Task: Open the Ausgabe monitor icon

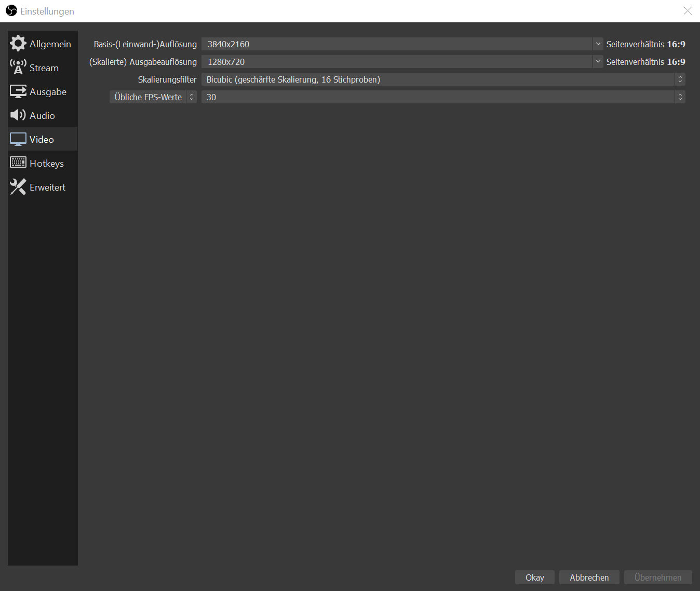Action: click(18, 91)
